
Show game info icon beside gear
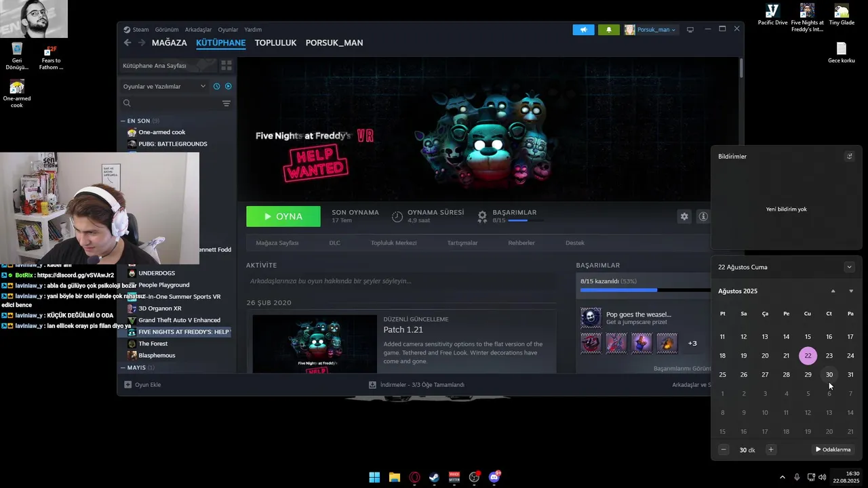click(703, 216)
